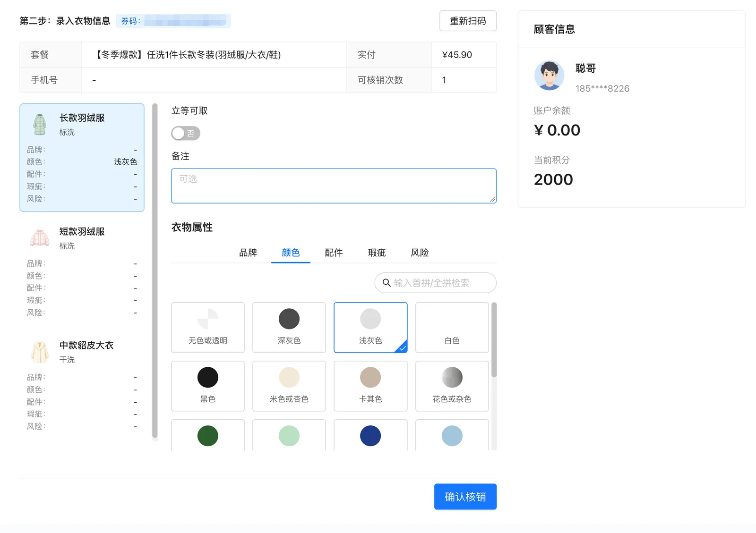Click the customer name 聪哥
Viewport: 756px width, 533px height.
[585, 68]
